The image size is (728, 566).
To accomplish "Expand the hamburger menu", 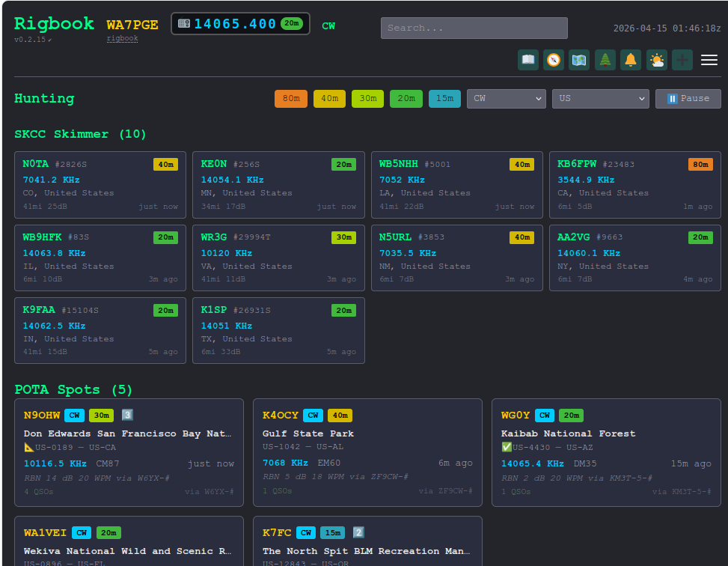I will (x=709, y=60).
